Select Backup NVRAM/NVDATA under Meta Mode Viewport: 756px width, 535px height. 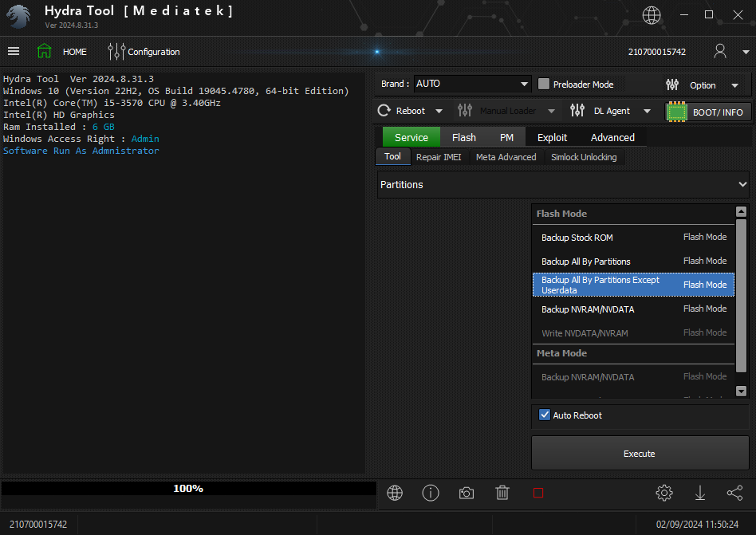(x=633, y=377)
